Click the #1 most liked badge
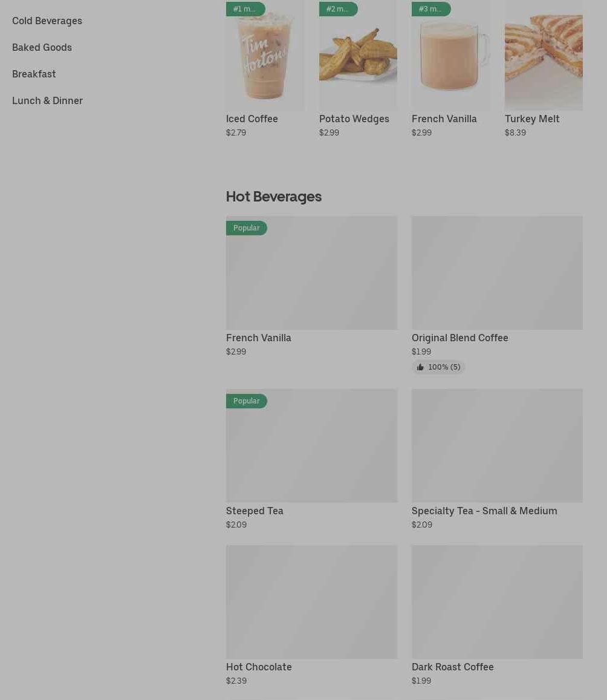Screen dimensions: 607x700 coord(245,9)
